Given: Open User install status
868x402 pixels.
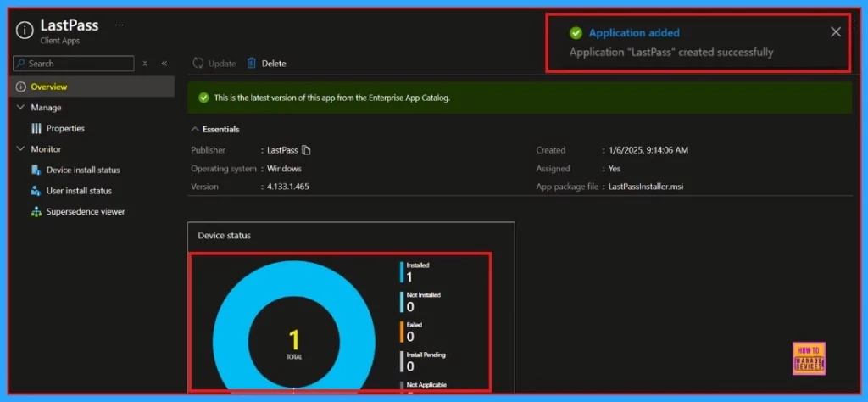Looking at the screenshot, I should (x=79, y=191).
